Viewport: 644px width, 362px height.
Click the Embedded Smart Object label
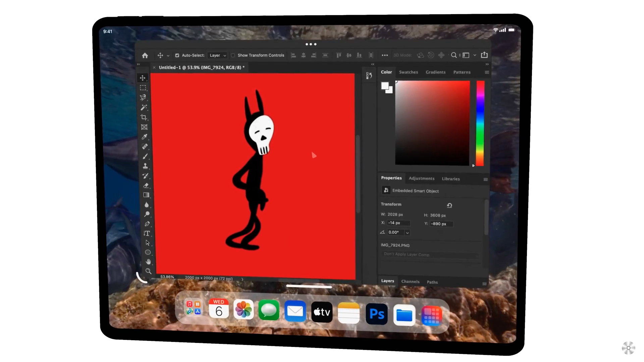[x=415, y=190]
